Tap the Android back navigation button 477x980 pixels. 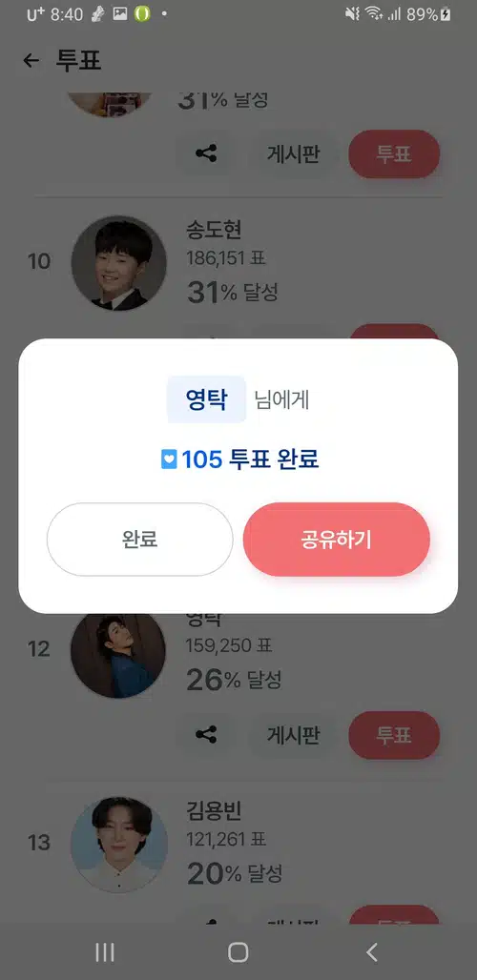click(371, 952)
